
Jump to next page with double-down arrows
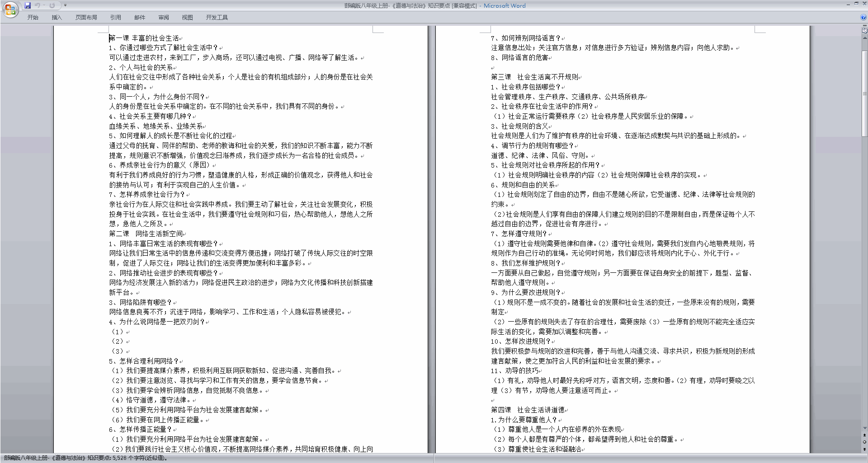click(x=864, y=449)
